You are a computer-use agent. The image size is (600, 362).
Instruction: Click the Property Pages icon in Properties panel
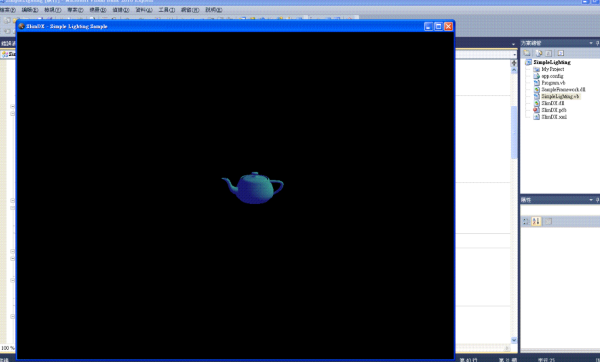point(548,221)
